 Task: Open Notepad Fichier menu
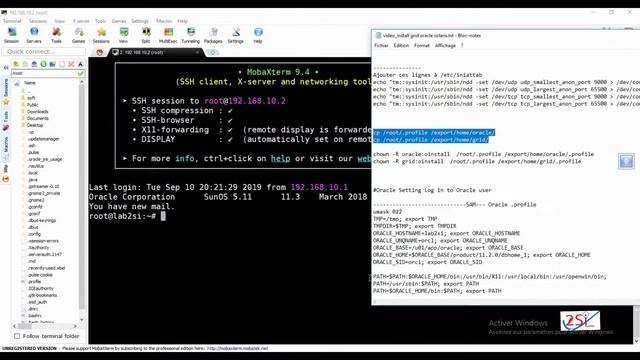381,46
